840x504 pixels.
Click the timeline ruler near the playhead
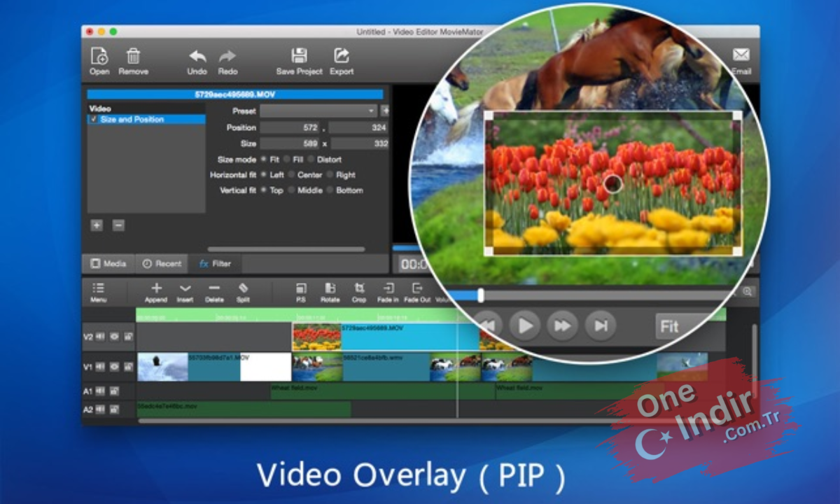pyautogui.click(x=458, y=315)
